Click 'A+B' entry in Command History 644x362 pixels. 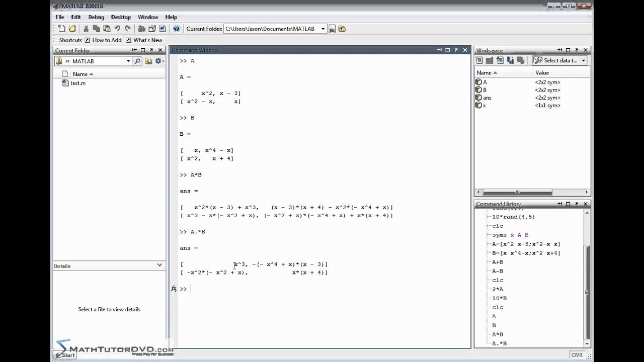click(x=498, y=262)
